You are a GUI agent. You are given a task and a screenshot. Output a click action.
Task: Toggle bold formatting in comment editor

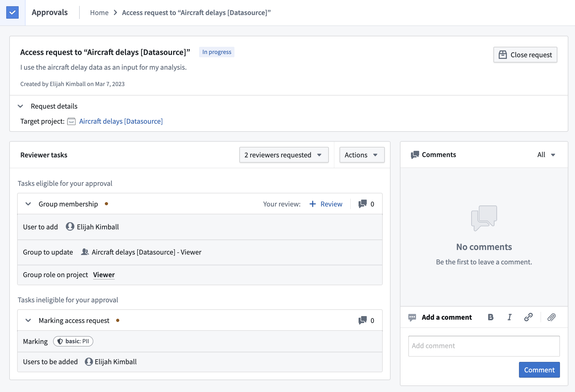[x=491, y=317]
